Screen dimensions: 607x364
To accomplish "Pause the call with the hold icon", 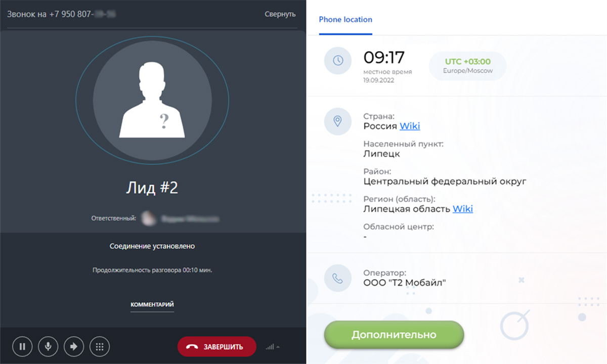I will [x=22, y=347].
